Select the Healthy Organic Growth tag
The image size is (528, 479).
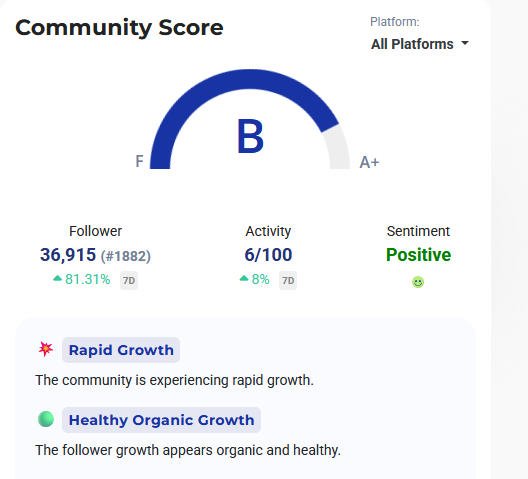click(161, 420)
